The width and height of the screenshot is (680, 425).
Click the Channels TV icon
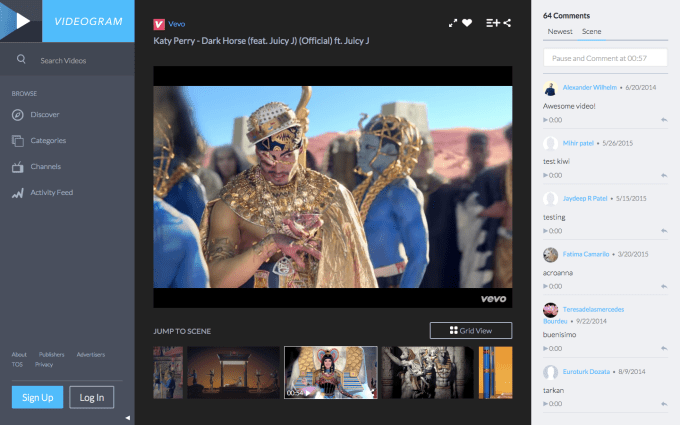pos(17,167)
